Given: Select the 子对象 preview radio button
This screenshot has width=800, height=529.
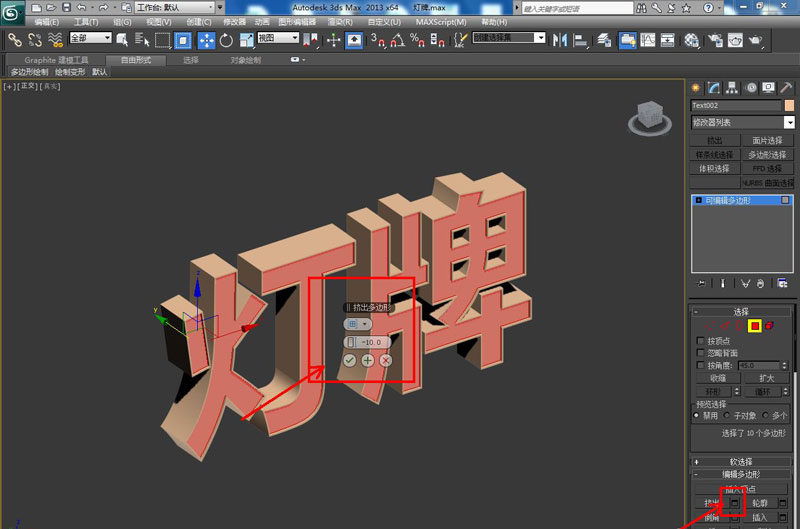Looking at the screenshot, I should (727, 415).
